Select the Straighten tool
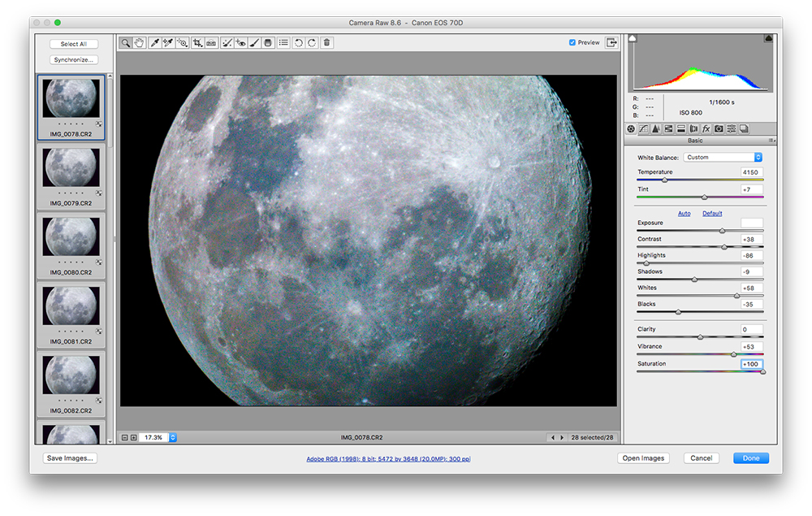The width and height of the screenshot is (812, 516). pos(211,42)
